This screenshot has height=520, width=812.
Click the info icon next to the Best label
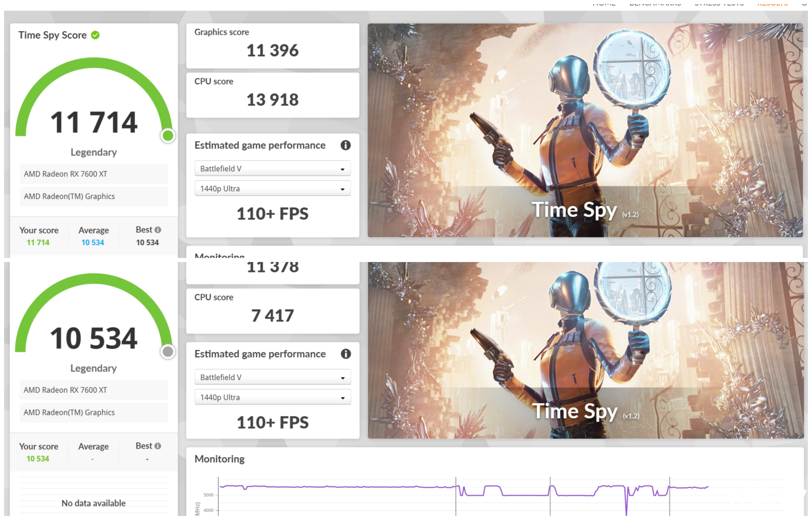[158, 230]
